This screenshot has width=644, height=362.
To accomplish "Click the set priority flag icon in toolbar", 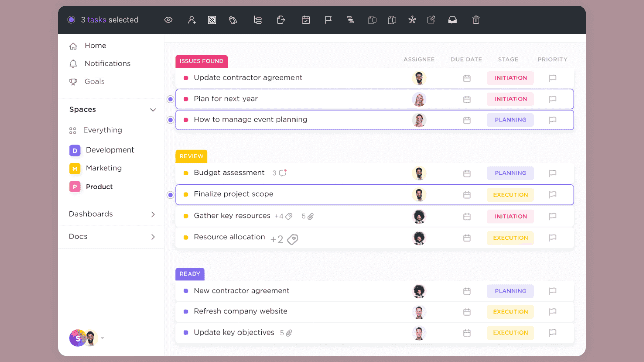I will (328, 20).
